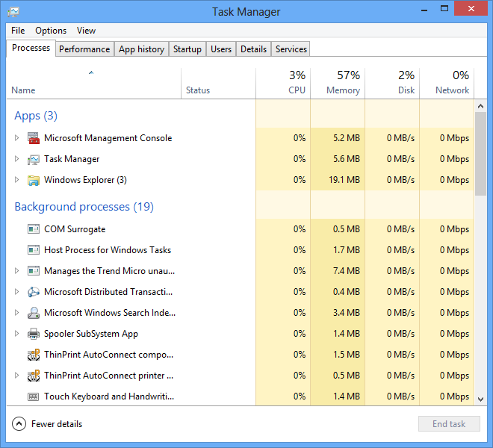Click the Windows Explorer folder icon
The width and height of the screenshot is (493, 448).
(33, 180)
